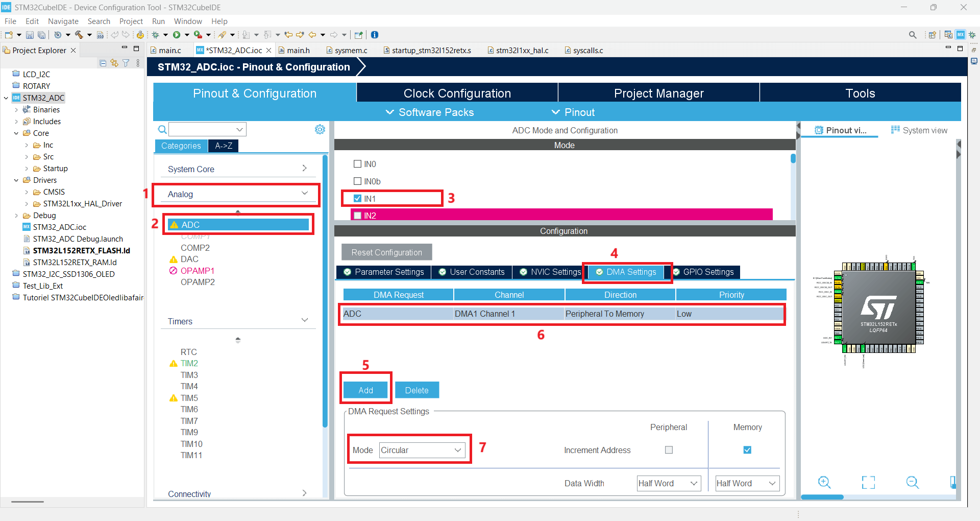The width and height of the screenshot is (980, 521).
Task: Expand the System Core category
Action: point(237,169)
